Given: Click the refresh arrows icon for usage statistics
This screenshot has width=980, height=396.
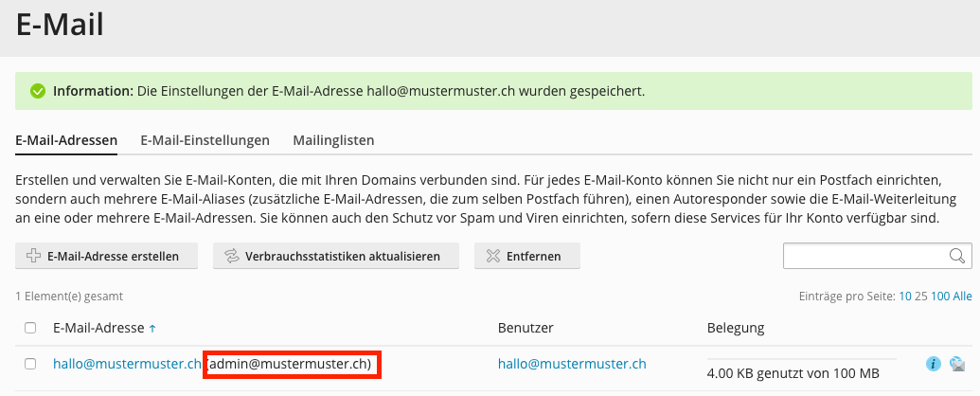Looking at the screenshot, I should click(x=230, y=256).
